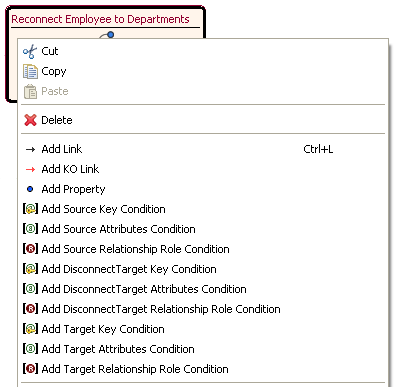Choose Add KO Link
395x387 pixels.
[x=203, y=169]
